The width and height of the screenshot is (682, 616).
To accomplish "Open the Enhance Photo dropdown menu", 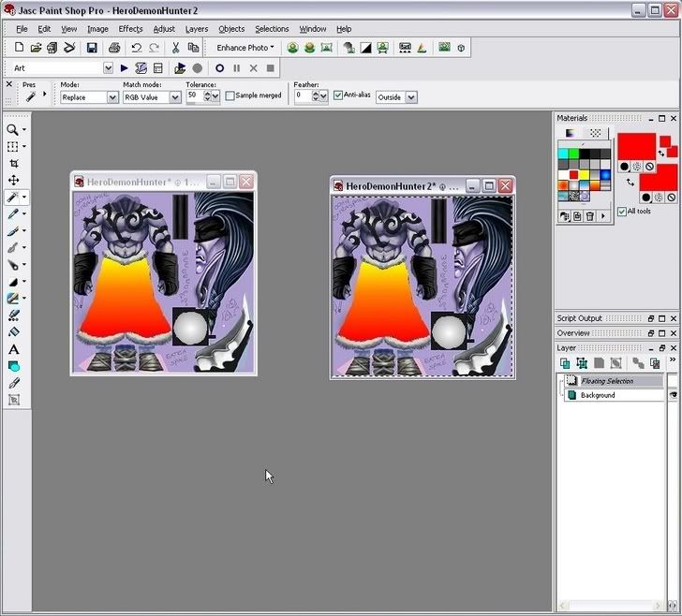I will [245, 48].
